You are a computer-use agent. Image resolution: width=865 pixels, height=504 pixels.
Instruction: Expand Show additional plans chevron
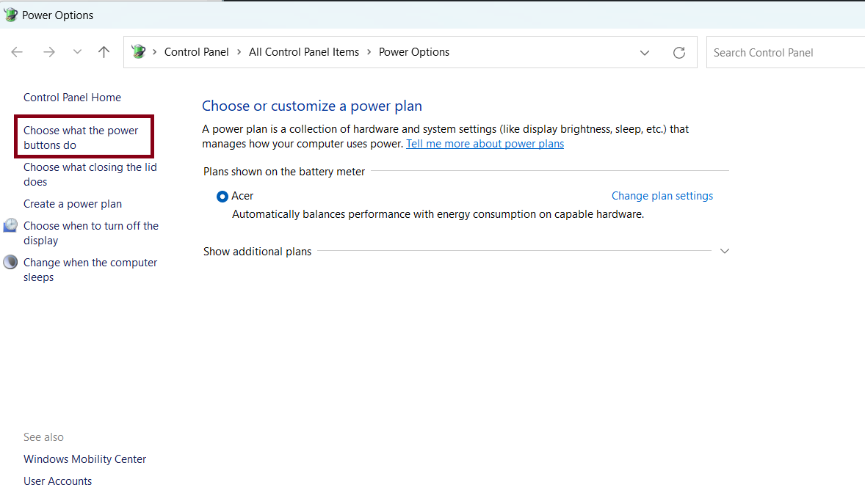pyautogui.click(x=725, y=251)
